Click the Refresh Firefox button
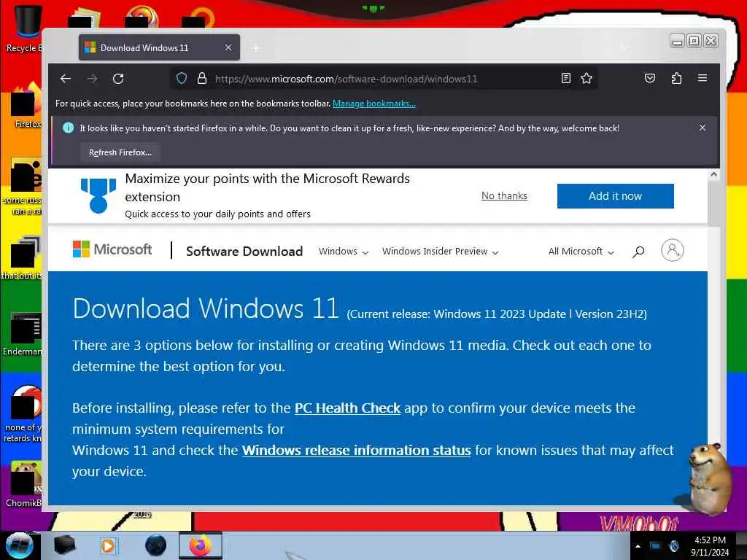Image resolution: width=747 pixels, height=560 pixels. tap(120, 152)
